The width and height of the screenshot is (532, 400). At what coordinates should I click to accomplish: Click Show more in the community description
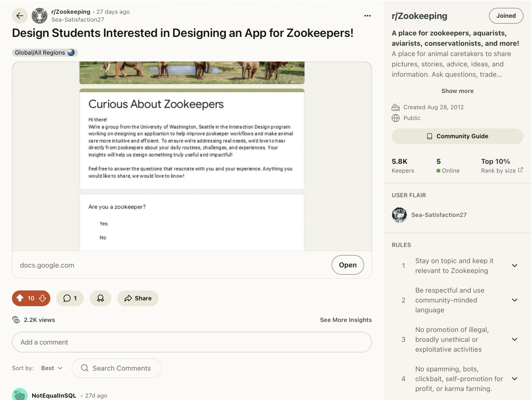tap(457, 91)
